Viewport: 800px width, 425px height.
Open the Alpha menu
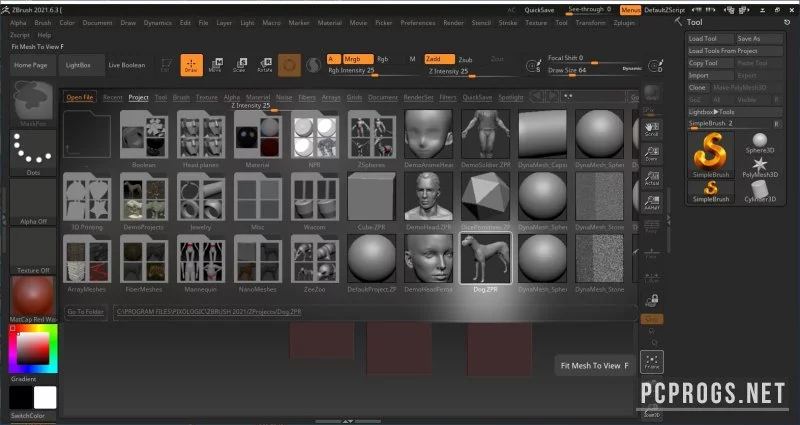(x=18, y=22)
